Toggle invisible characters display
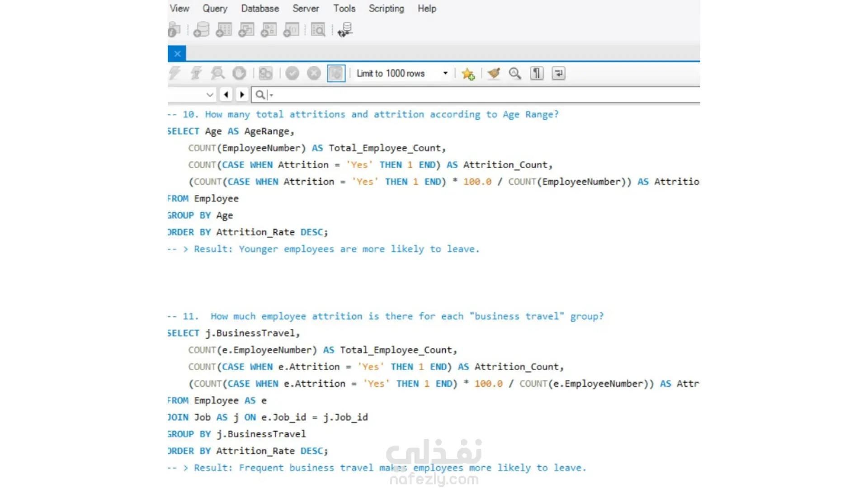Screen dimensions: 868x488 point(537,73)
